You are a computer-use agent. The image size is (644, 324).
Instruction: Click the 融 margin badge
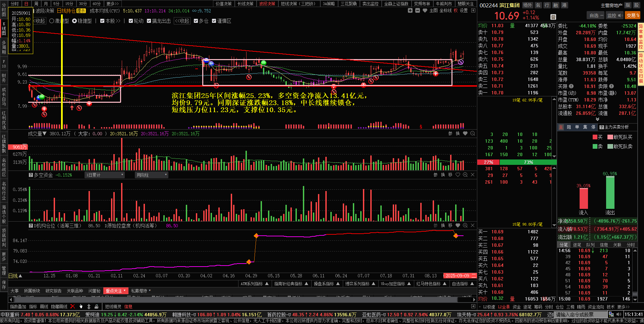point(556,5)
